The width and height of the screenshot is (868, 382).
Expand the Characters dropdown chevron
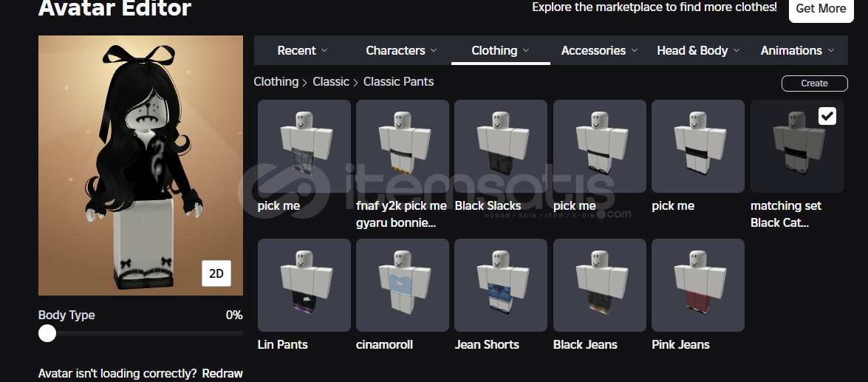click(x=434, y=50)
